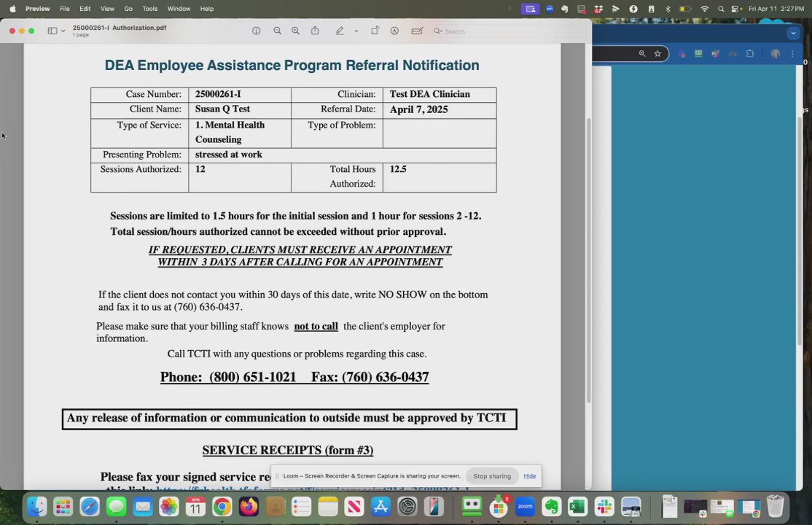Open Launchpad from the Dock
812x525 pixels.
tap(63, 506)
